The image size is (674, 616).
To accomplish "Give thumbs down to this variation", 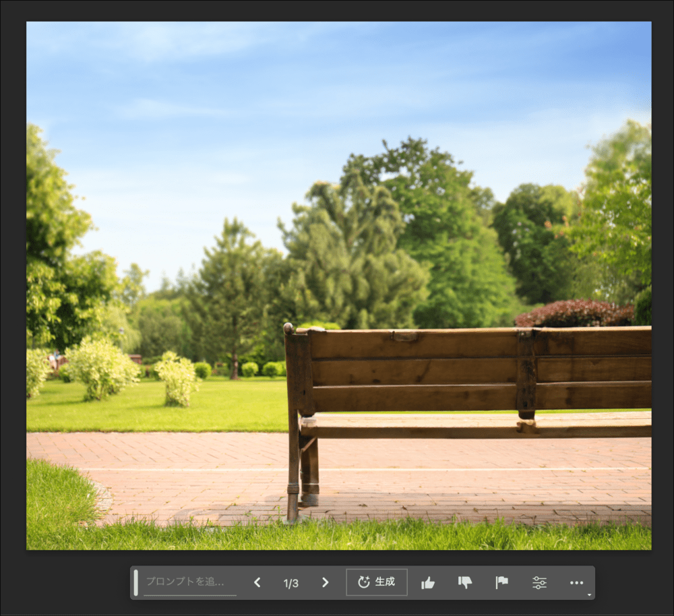I will (464, 583).
